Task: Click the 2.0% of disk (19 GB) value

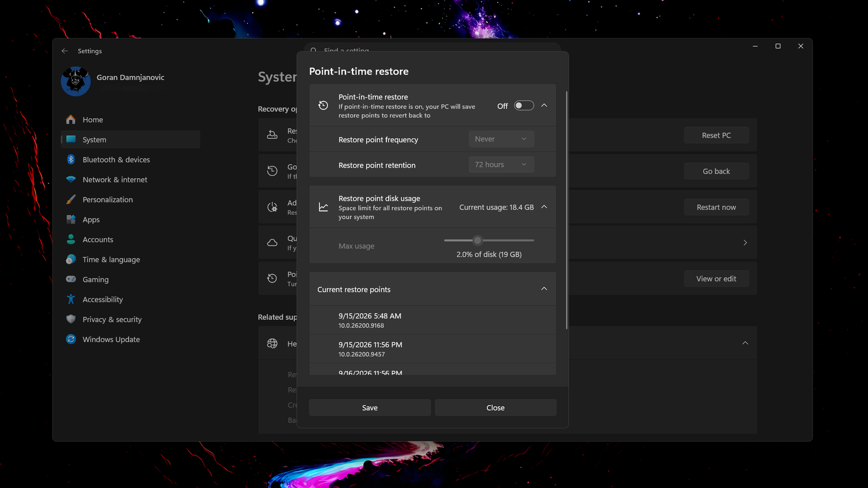Action: (489, 254)
